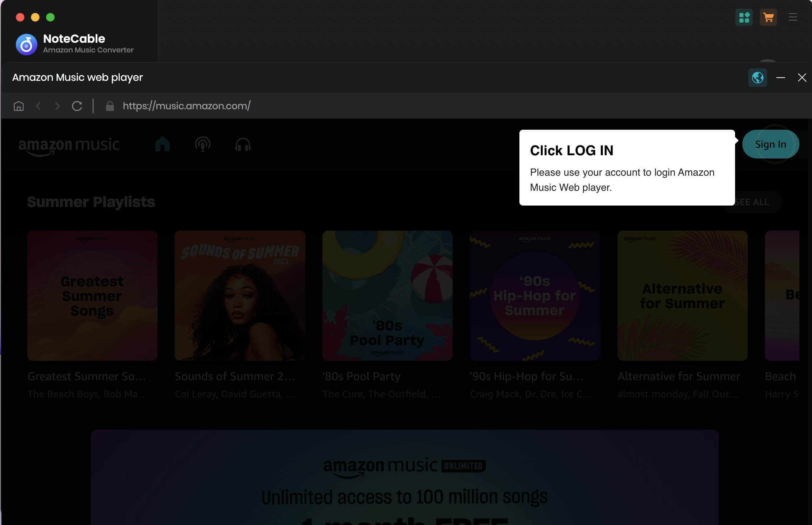Click the globe/network icon in web player

(x=758, y=77)
